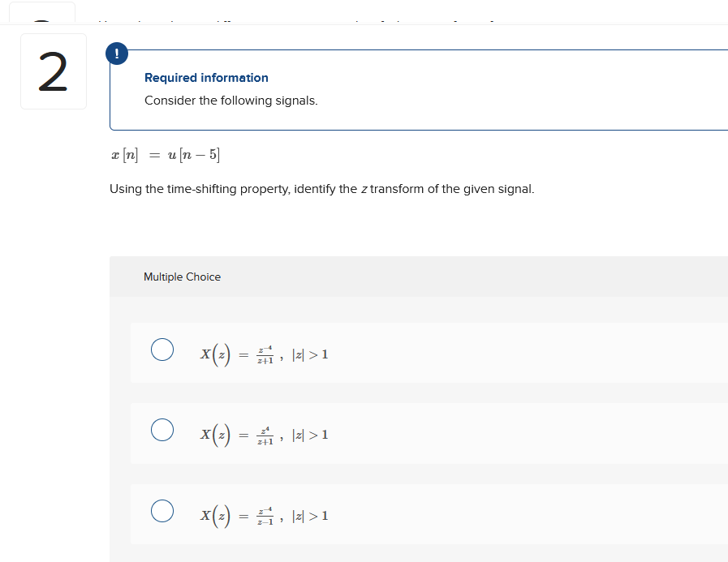This screenshot has height=562, width=728.
Task: Choose radio for z⁻⁴ over z−1
Action: [x=162, y=511]
